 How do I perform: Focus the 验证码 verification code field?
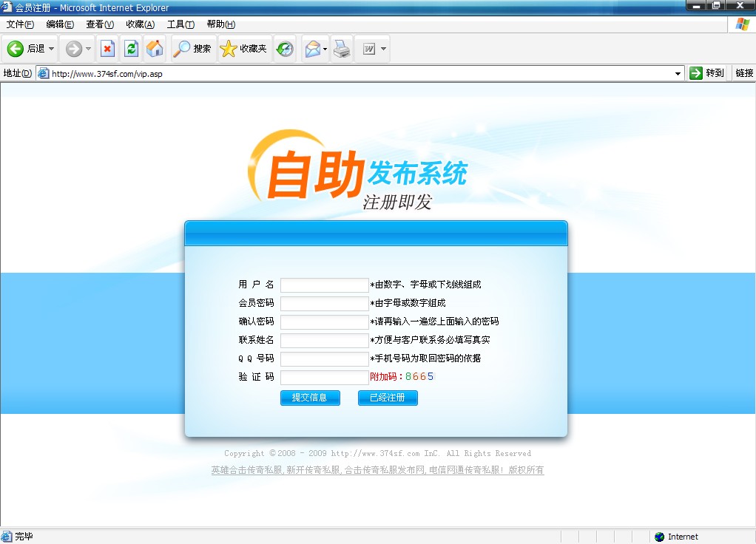pyautogui.click(x=324, y=378)
